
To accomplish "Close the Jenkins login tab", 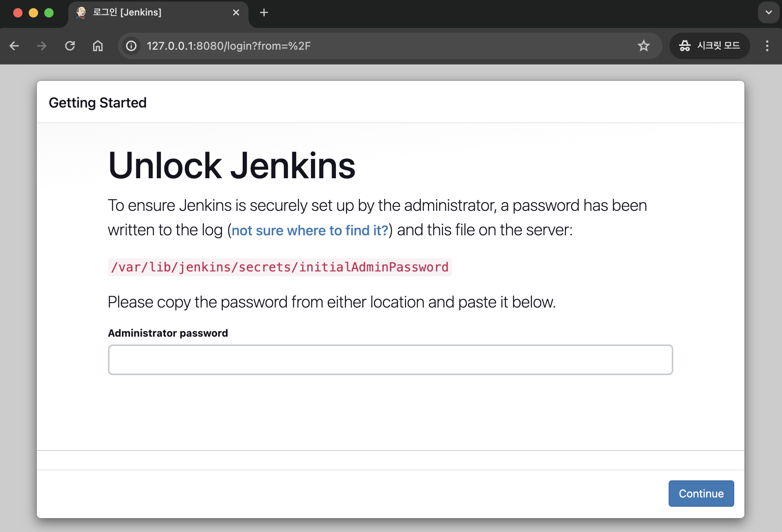I will (x=236, y=12).
